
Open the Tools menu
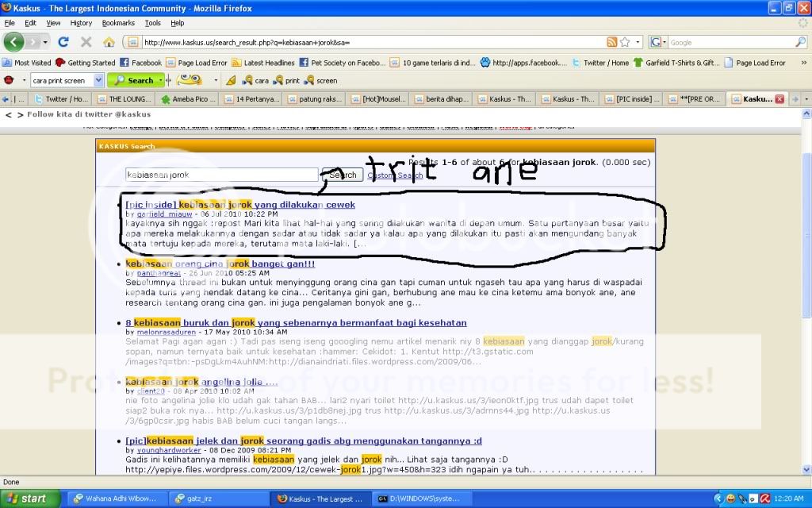153,23
